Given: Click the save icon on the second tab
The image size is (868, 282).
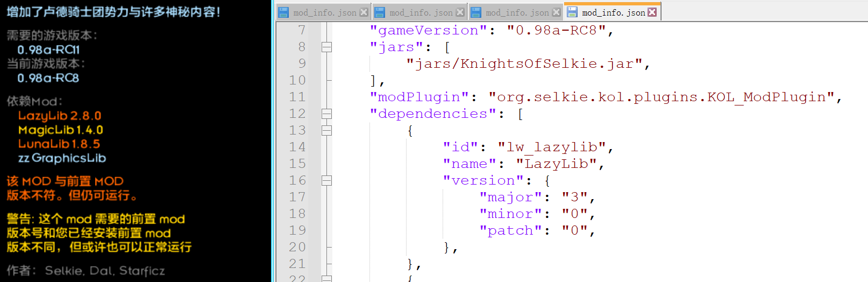Looking at the screenshot, I should click(380, 12).
